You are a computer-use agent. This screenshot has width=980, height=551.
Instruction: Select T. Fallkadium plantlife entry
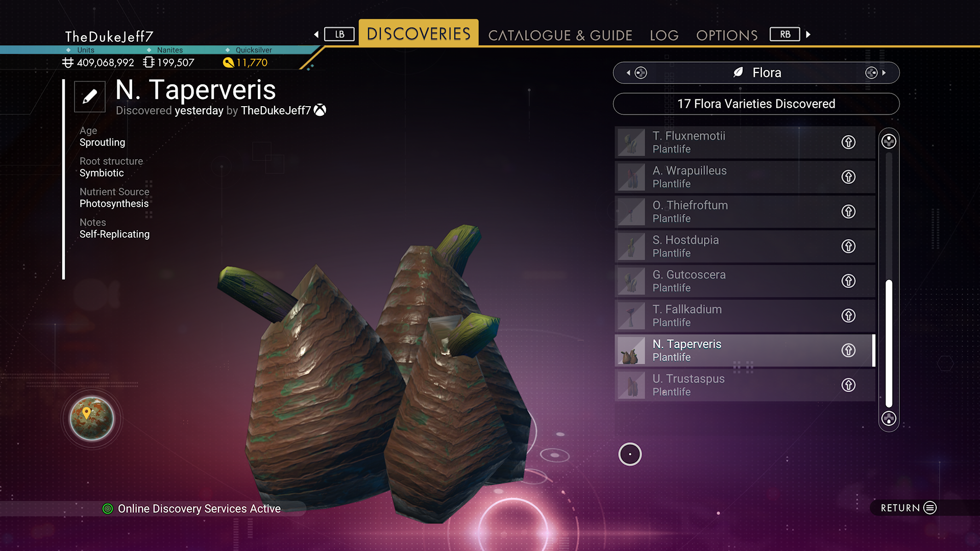coord(745,316)
